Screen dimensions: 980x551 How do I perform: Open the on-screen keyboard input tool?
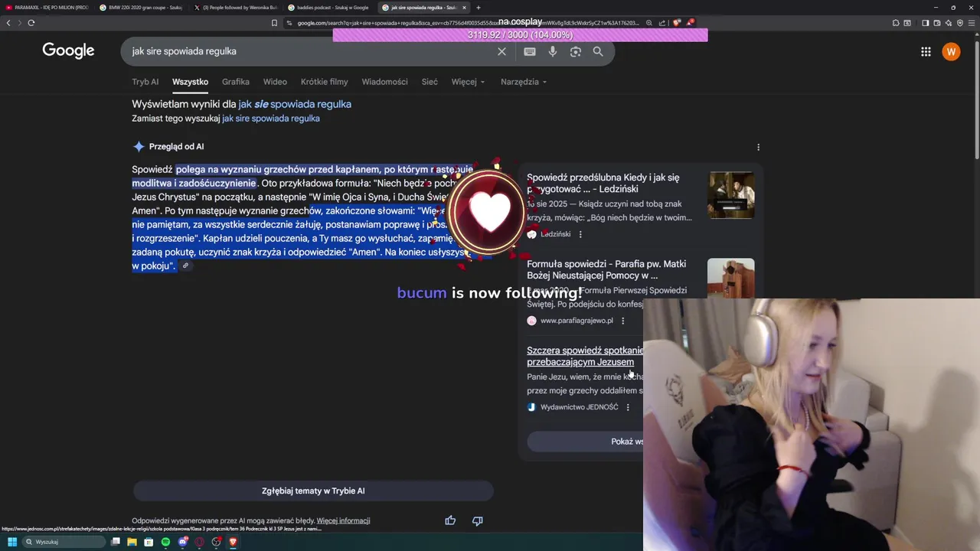[530, 51]
